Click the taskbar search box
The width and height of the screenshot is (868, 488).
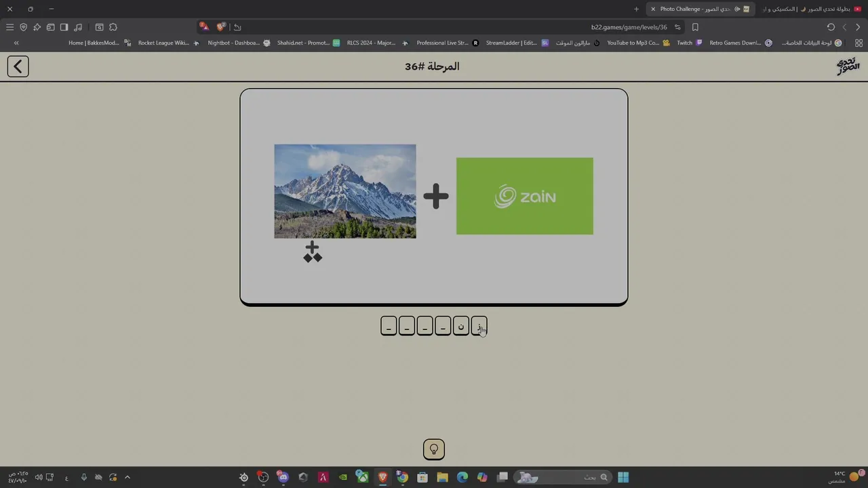tap(562, 477)
